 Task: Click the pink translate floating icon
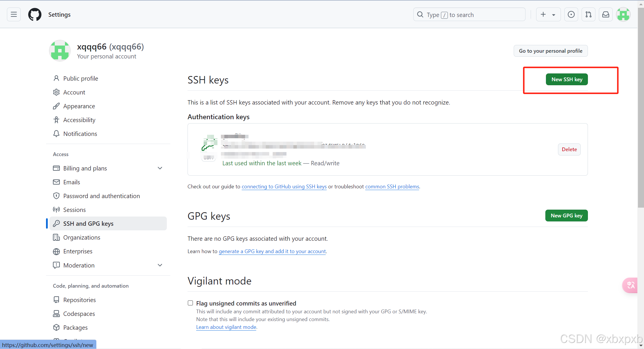click(630, 285)
